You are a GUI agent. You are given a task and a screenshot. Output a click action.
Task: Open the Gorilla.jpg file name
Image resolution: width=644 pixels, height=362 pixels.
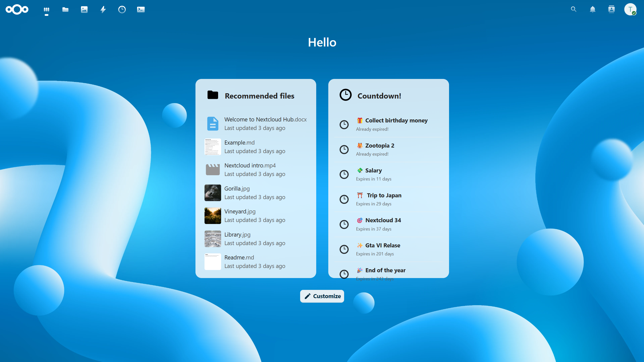click(237, 189)
